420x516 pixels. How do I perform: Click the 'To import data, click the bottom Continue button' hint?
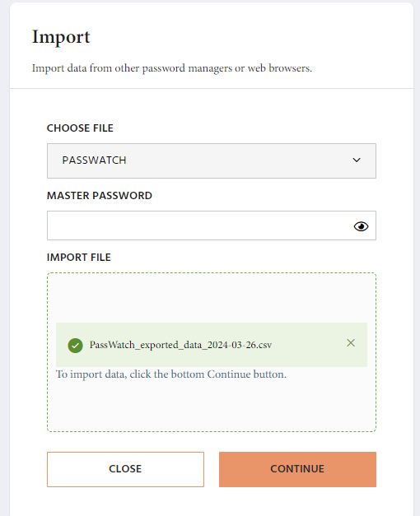[x=171, y=374]
